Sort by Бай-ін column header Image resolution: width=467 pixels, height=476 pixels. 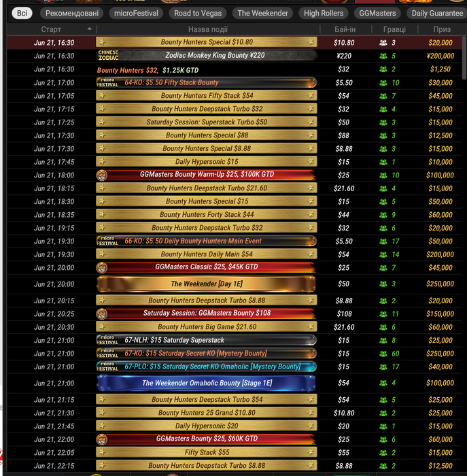point(345,29)
